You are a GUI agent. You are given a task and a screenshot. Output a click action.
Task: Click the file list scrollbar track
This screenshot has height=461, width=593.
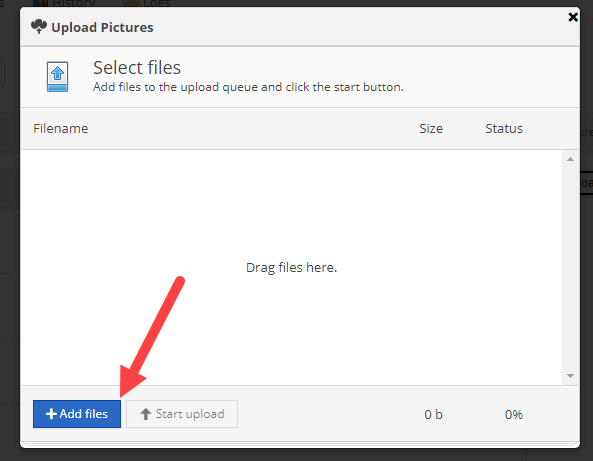570,267
